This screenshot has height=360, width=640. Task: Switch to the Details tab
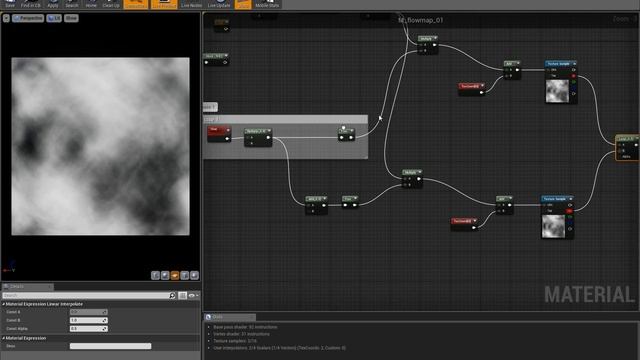click(x=27, y=287)
